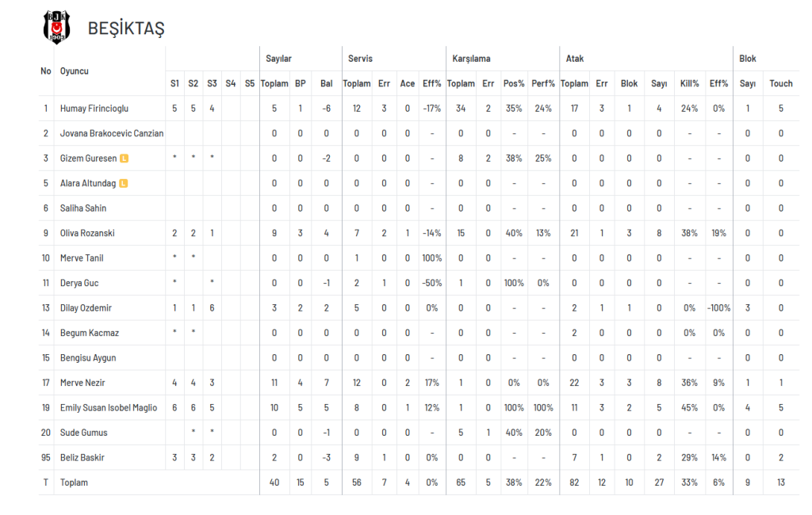
Task: Open player Merve Nezir's name
Action: click(82, 383)
